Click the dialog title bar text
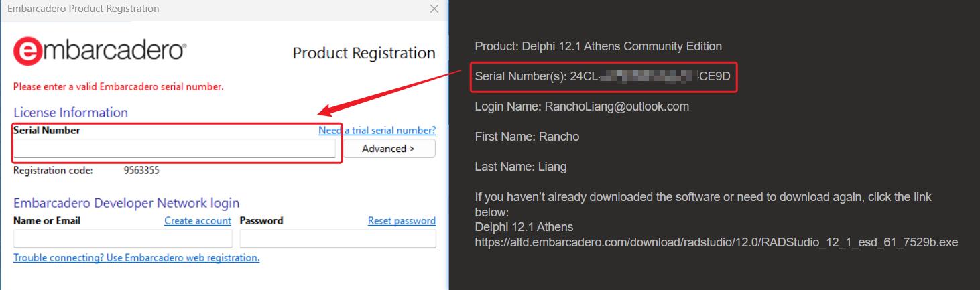Viewport: 980px width, 290px height. pos(83,9)
